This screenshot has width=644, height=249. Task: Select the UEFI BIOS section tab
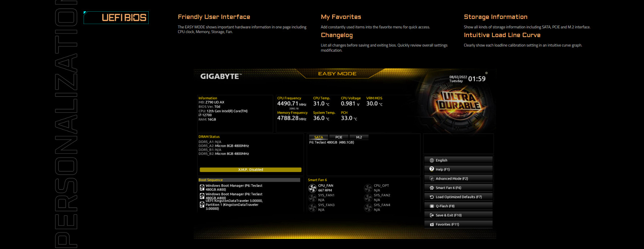116,17
